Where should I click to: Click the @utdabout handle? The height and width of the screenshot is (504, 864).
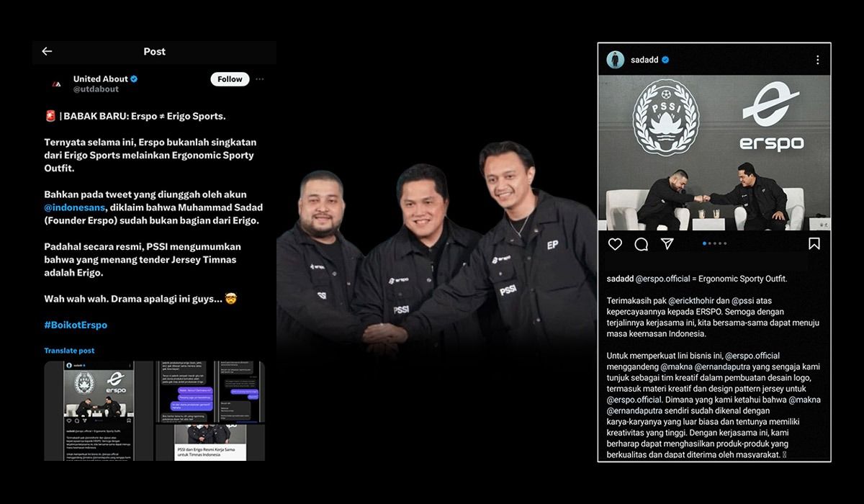(96, 89)
